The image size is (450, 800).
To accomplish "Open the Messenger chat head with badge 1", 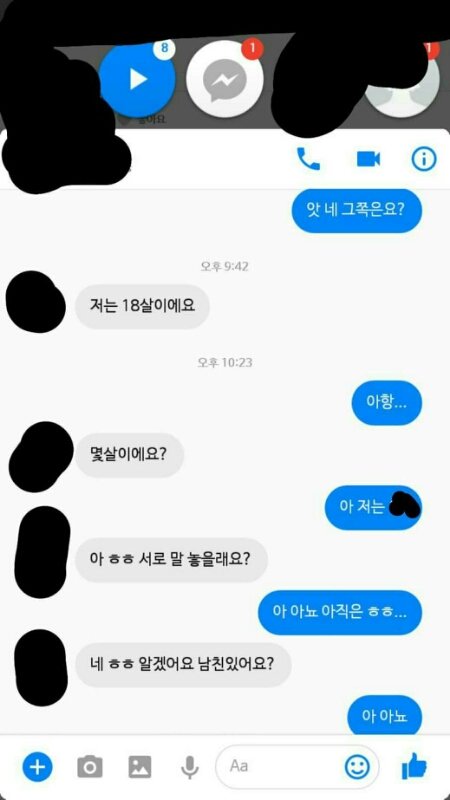I will click(x=225, y=80).
